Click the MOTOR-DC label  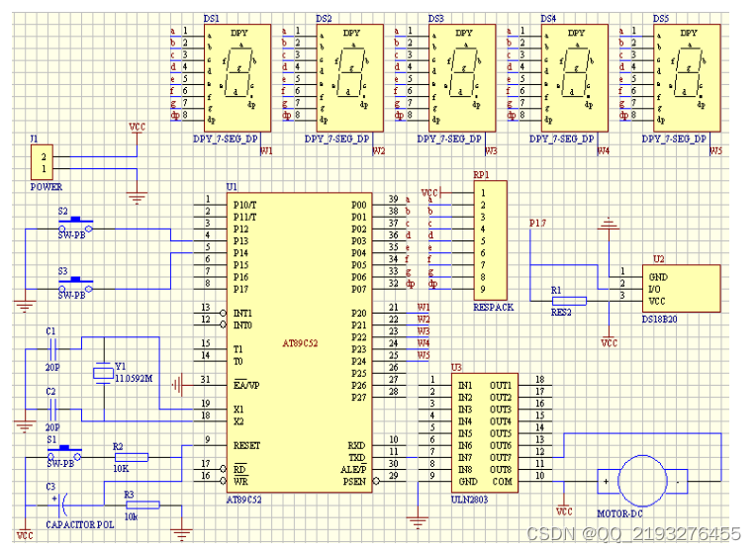(x=620, y=513)
